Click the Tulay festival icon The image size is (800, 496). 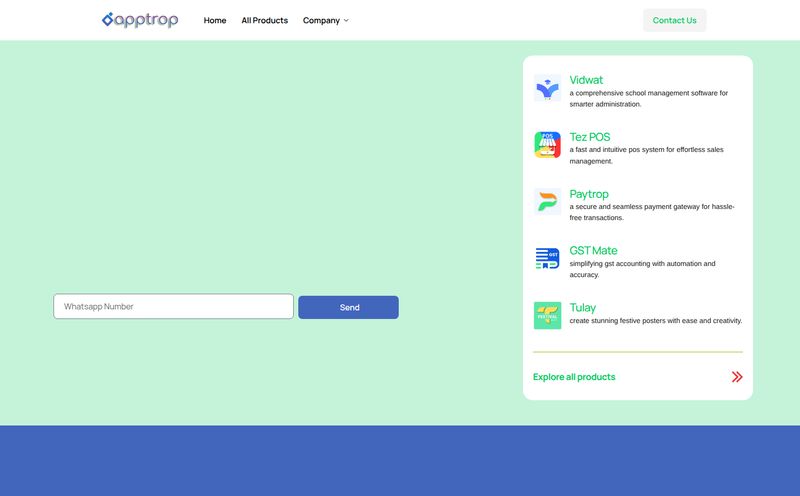pyautogui.click(x=547, y=315)
